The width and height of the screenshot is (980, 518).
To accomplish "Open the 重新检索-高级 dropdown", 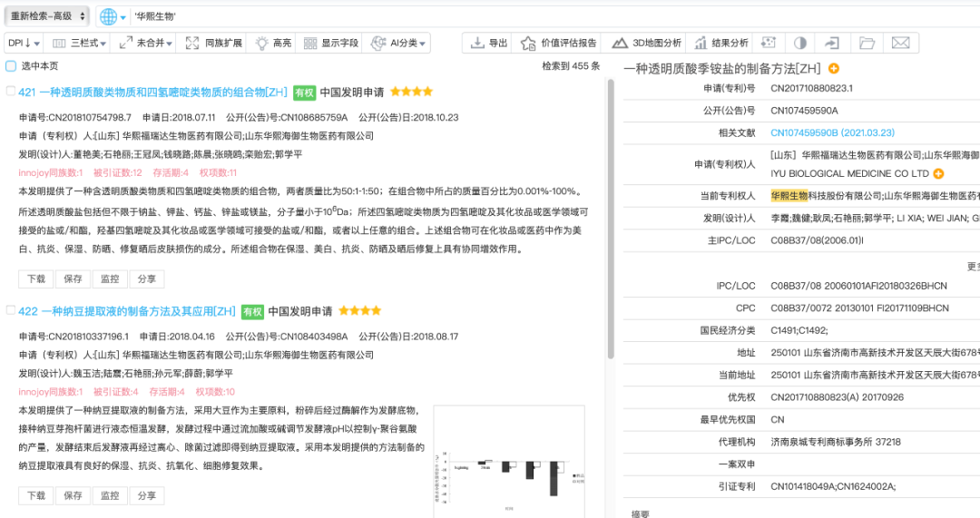I will tap(47, 16).
